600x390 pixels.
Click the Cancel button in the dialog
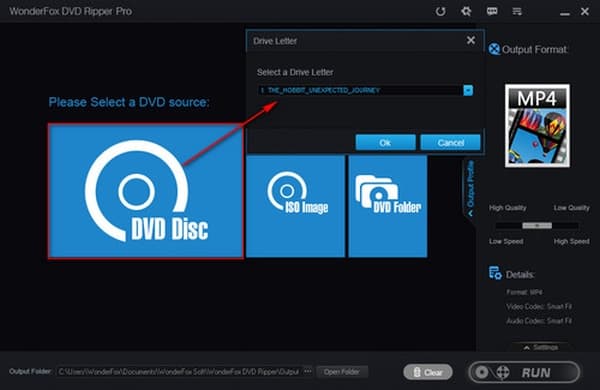pyautogui.click(x=450, y=143)
